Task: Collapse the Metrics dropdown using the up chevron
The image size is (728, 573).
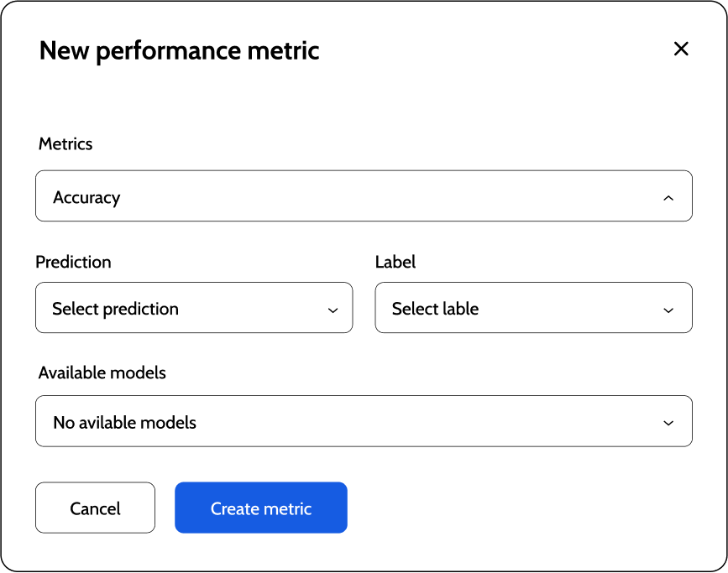Action: tap(668, 198)
